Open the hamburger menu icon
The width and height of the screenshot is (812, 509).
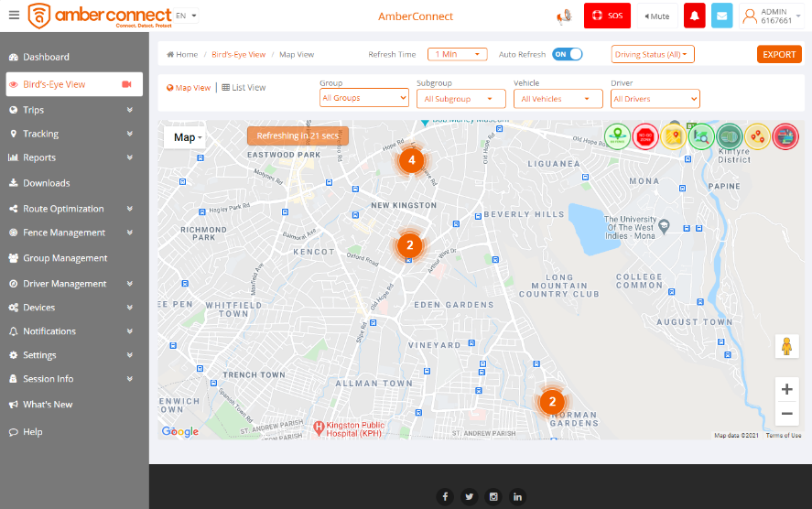click(14, 15)
